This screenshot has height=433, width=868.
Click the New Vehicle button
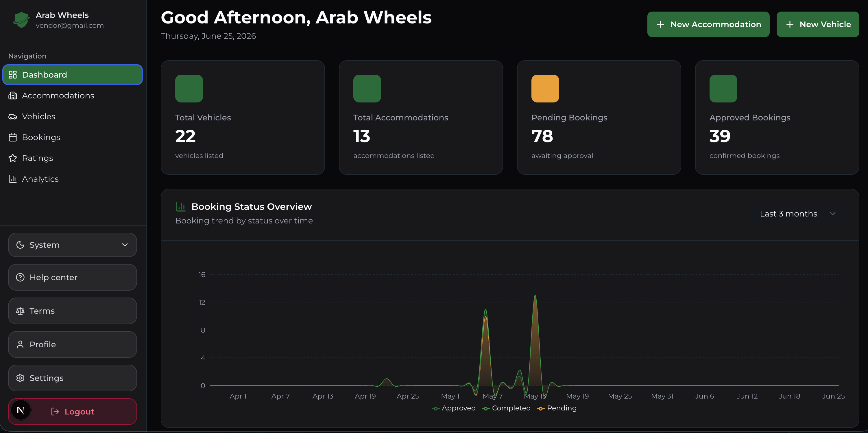point(818,24)
